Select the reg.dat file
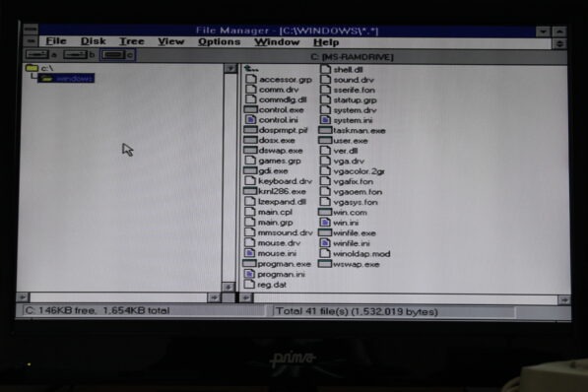Viewport: 588px width, 392px height. [x=272, y=285]
